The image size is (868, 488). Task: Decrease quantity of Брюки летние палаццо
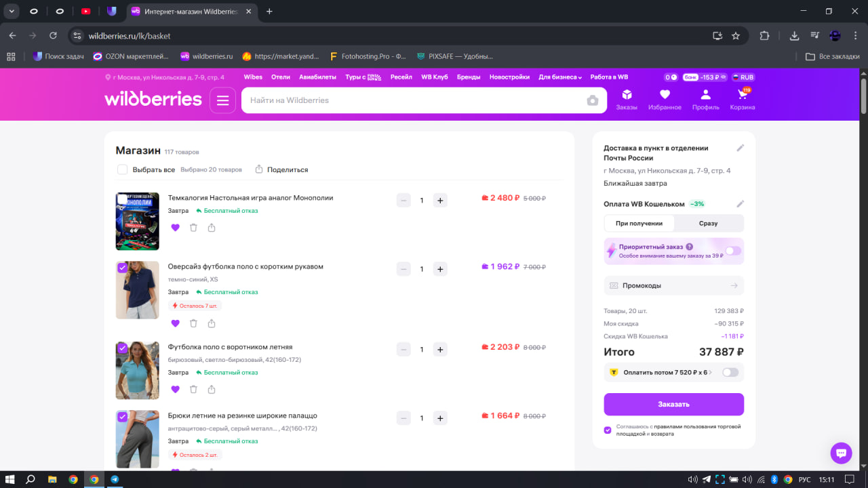point(403,418)
